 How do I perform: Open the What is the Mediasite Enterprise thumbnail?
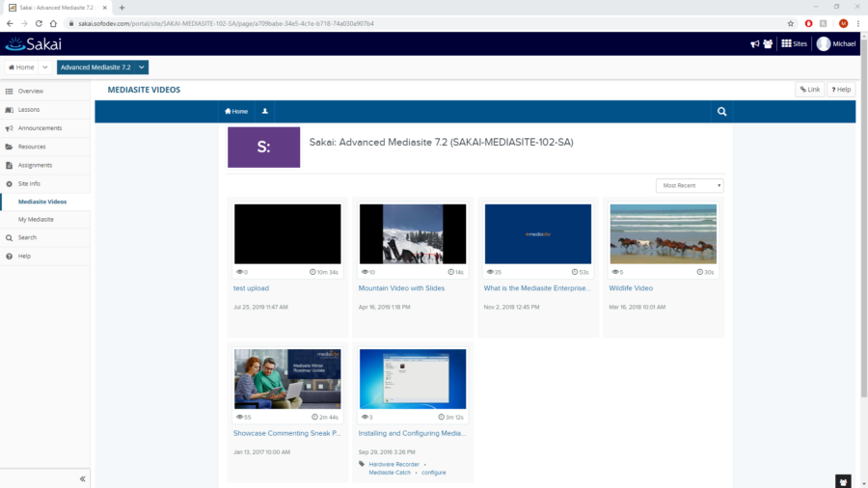coord(538,234)
